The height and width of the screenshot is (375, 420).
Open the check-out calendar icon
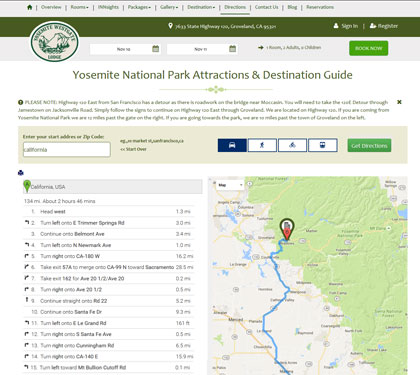[x=233, y=49]
